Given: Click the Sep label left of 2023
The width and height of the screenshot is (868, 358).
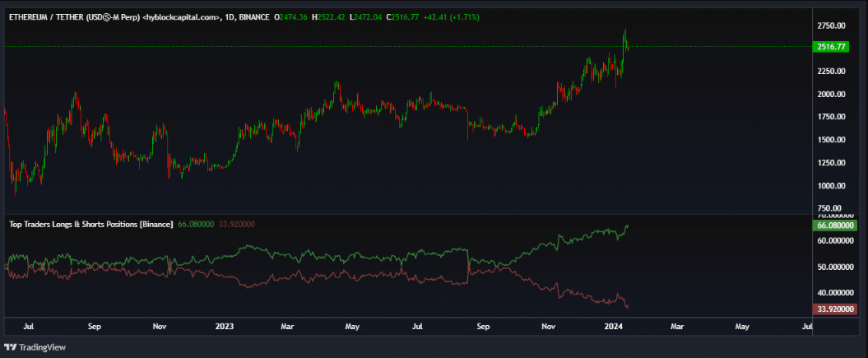Looking at the screenshot, I should 95,327.
